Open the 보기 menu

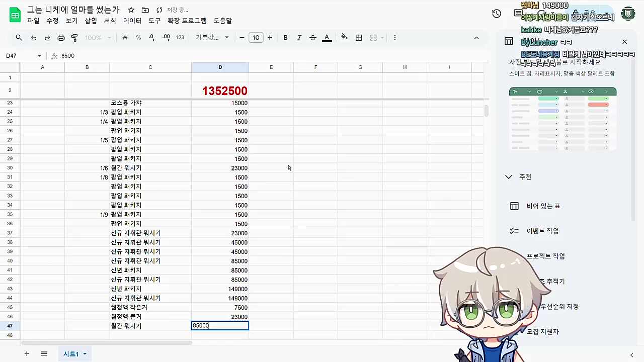(71, 21)
